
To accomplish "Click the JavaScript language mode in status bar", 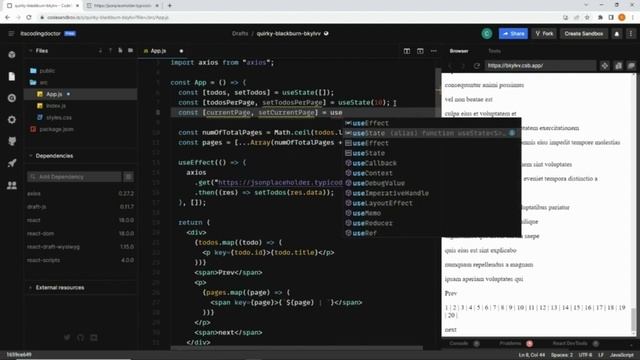I will coord(622,355).
